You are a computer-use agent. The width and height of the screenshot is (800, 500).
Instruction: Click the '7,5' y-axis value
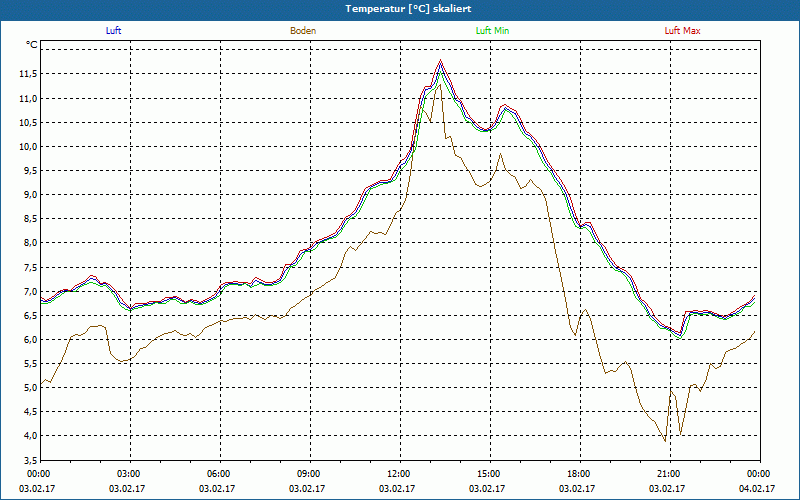30,267
